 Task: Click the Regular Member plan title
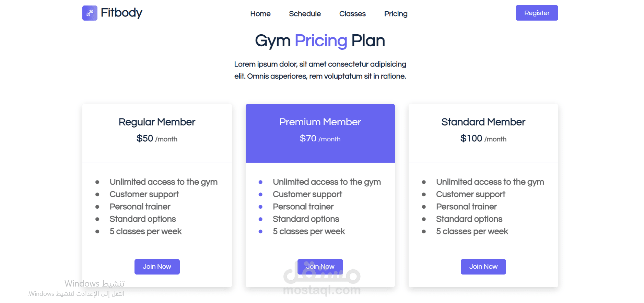pos(157,122)
